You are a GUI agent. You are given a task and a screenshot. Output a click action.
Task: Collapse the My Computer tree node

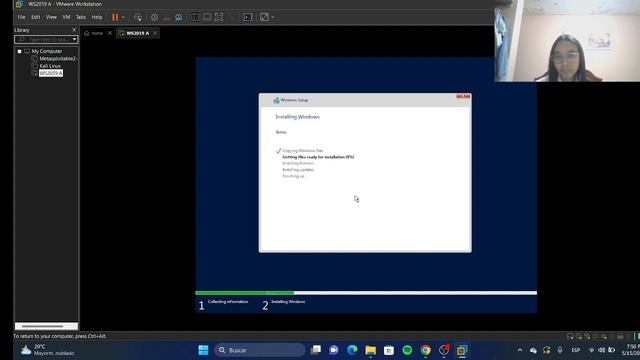tap(19, 51)
